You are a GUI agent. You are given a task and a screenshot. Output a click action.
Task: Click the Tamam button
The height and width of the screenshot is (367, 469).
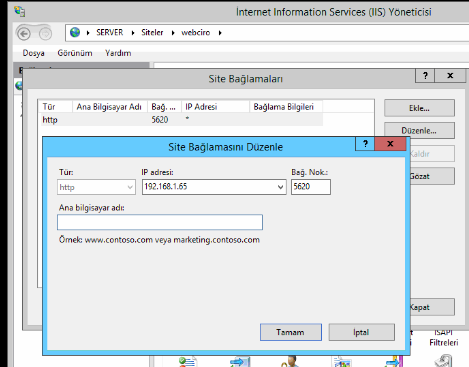pos(291,332)
